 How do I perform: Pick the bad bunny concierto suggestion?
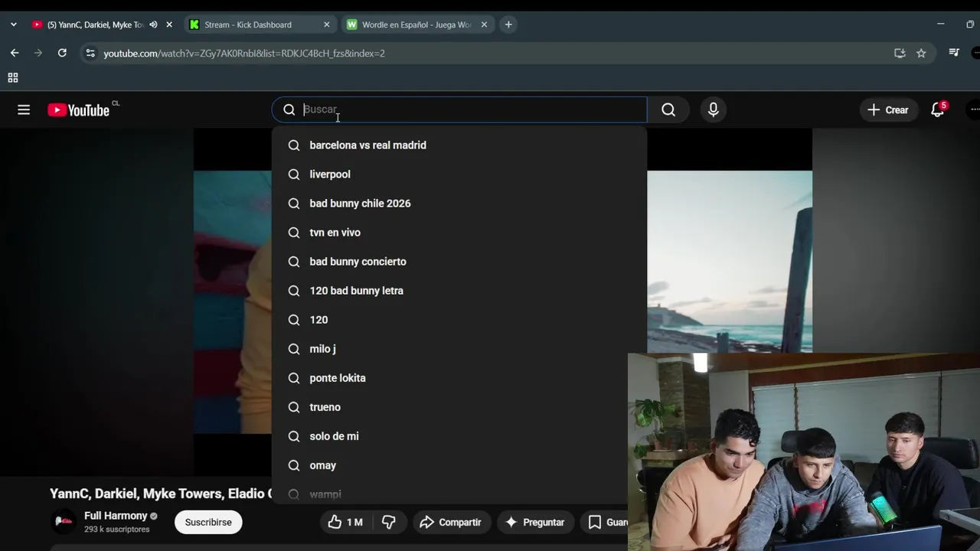click(459, 262)
